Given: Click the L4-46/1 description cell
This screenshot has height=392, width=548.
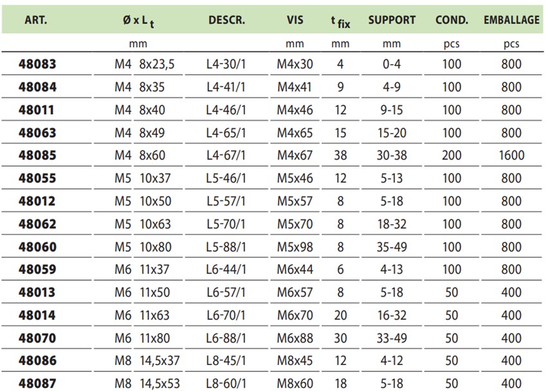Looking at the screenshot, I should tap(226, 111).
